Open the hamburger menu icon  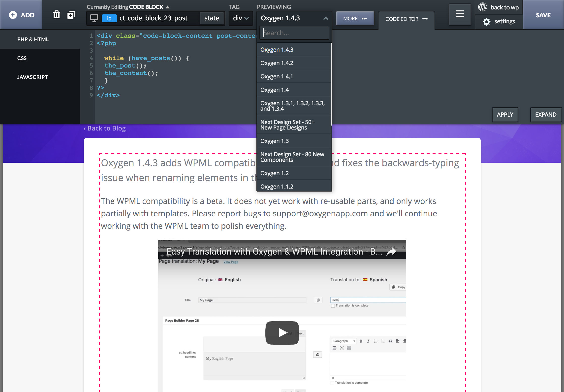click(x=460, y=14)
